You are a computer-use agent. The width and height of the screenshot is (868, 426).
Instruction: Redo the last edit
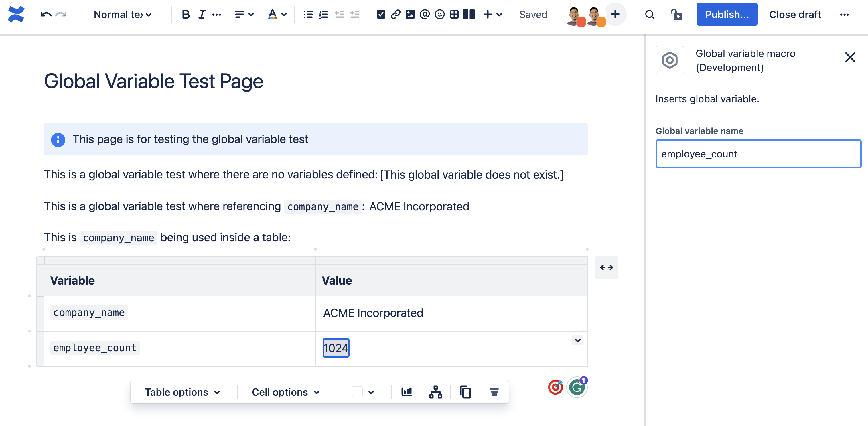pos(61,15)
